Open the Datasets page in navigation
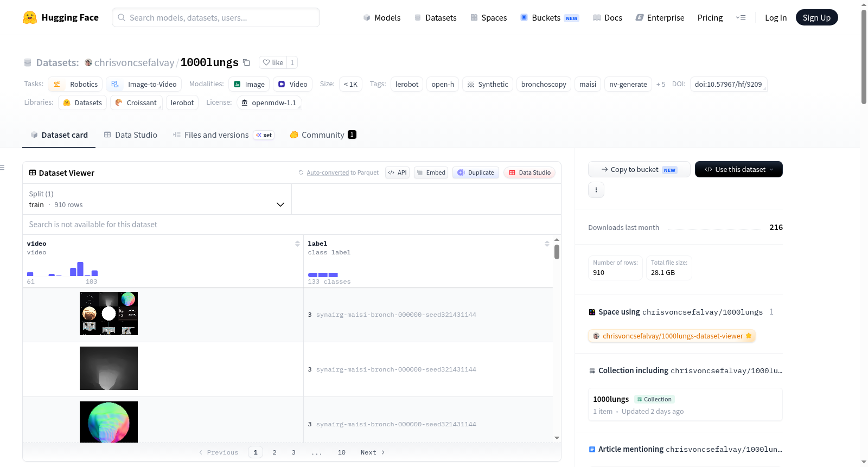Image resolution: width=868 pixels, height=467 pixels. point(435,17)
